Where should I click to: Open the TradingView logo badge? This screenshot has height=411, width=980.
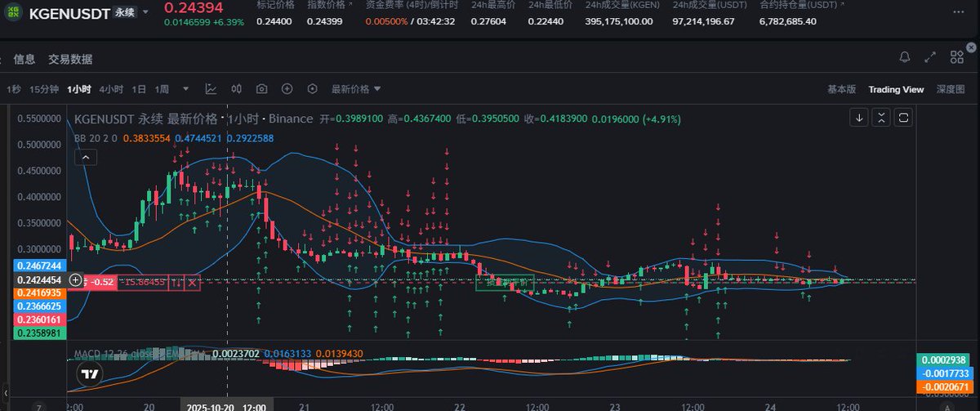90,374
